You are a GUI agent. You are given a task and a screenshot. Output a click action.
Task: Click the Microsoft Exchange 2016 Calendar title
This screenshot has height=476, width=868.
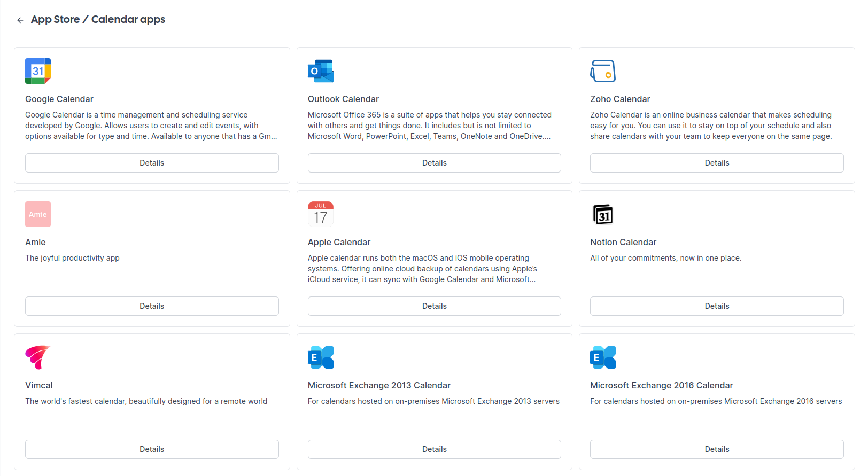coord(662,385)
